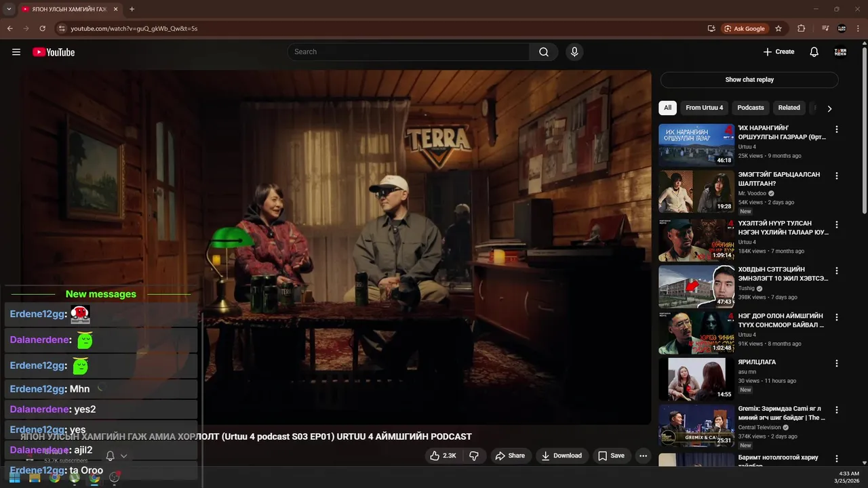Open File Explorer from the taskbar

35,477
